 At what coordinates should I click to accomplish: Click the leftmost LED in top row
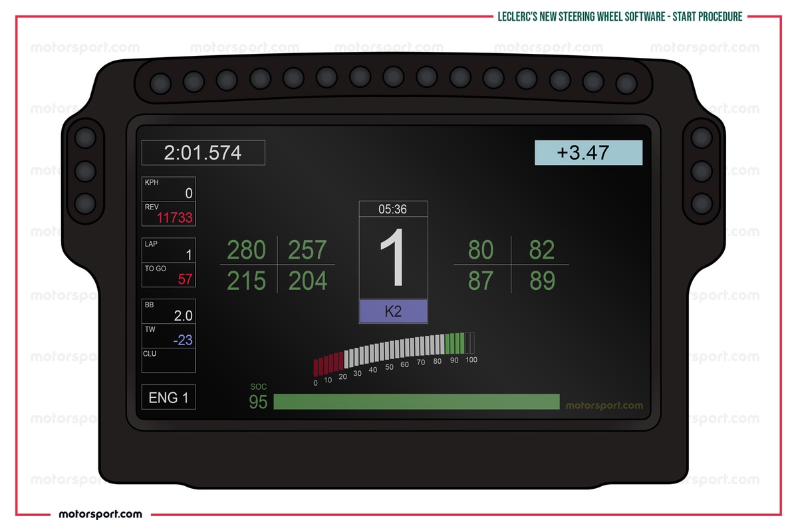coord(160,82)
